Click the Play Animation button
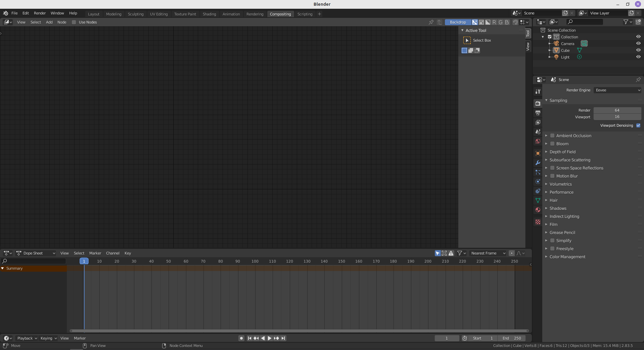 (x=269, y=338)
